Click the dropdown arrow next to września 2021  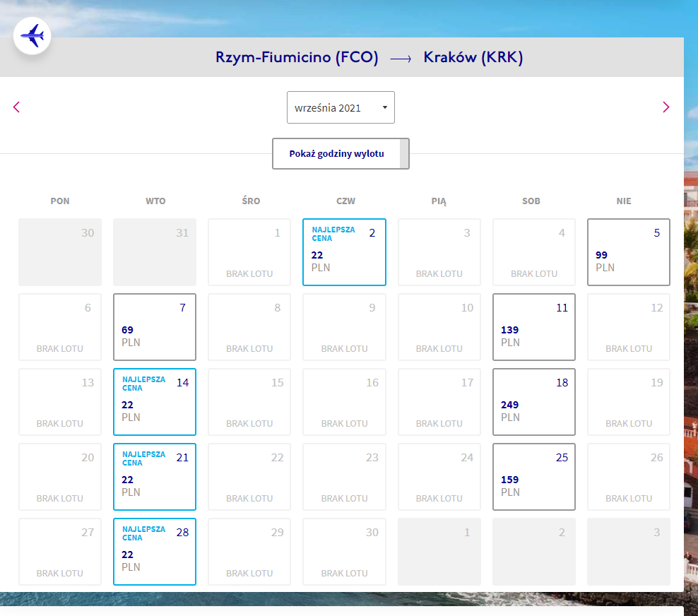(385, 107)
